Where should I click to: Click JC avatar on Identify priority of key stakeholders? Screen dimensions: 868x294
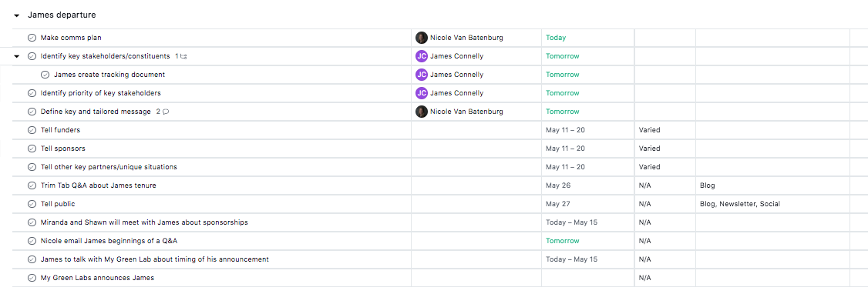click(422, 93)
